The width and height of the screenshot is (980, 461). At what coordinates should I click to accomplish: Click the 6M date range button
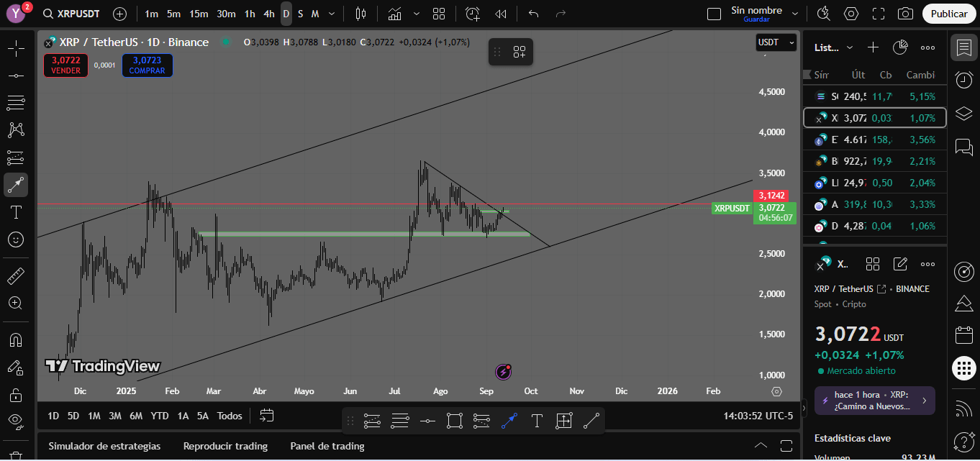coord(136,416)
